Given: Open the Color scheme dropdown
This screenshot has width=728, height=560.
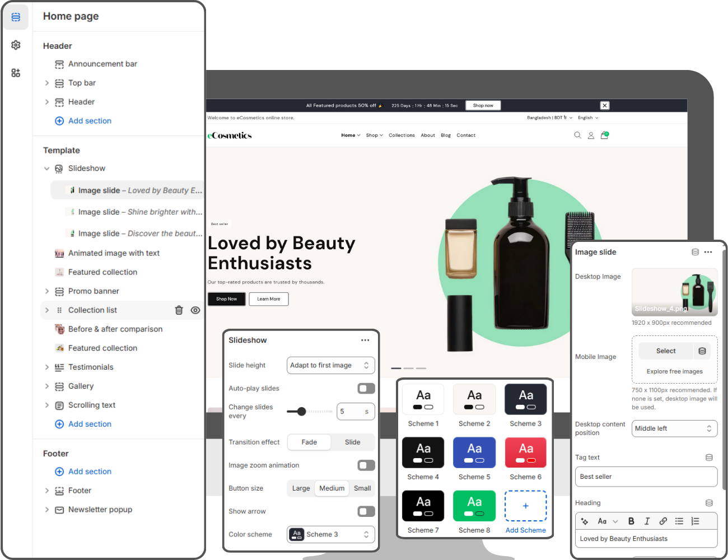Looking at the screenshot, I should click(x=331, y=534).
